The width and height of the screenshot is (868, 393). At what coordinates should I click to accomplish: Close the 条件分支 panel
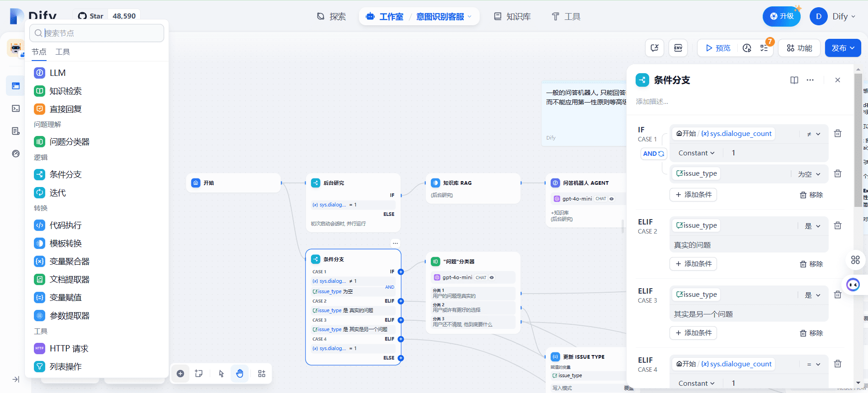coord(838,80)
